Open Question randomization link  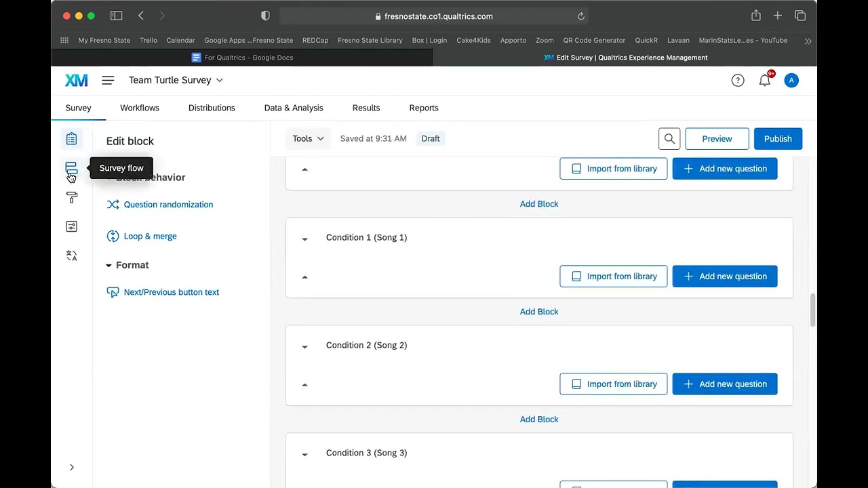coord(168,205)
